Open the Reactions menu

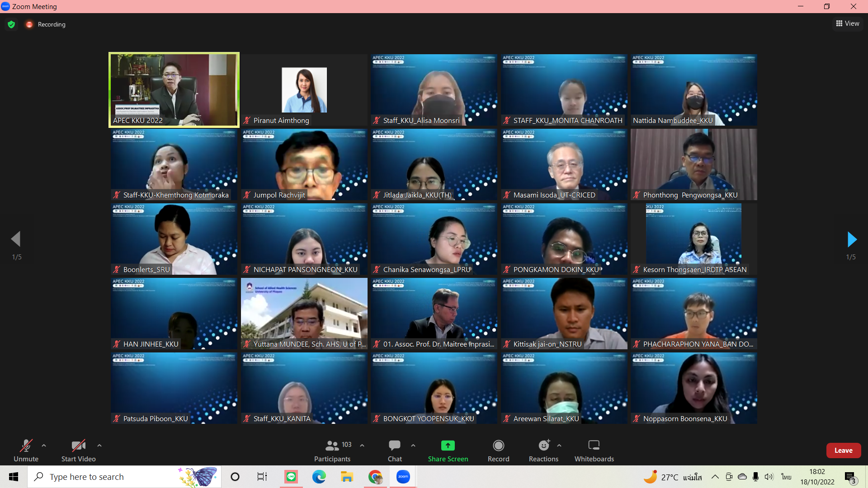(543, 450)
